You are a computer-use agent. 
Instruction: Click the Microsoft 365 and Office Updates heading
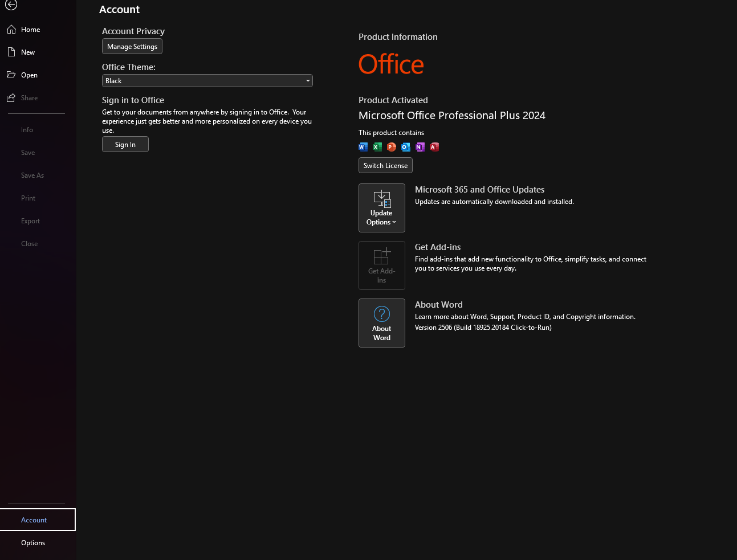pyautogui.click(x=480, y=190)
